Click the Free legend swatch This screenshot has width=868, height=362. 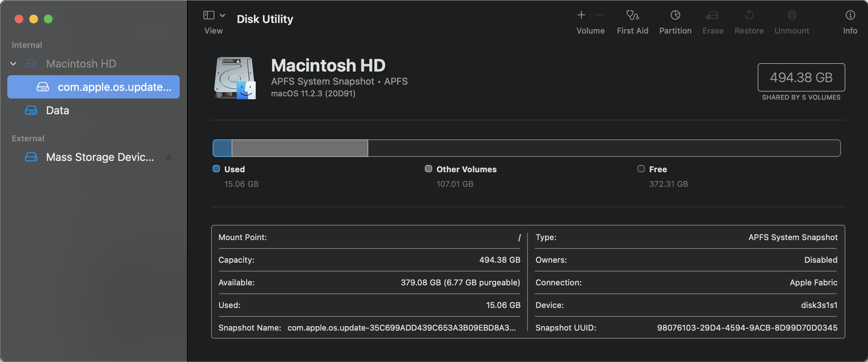click(641, 169)
